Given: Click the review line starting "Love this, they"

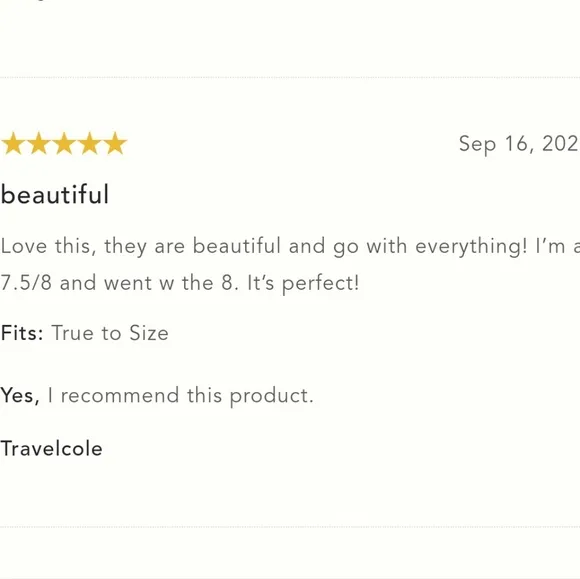Looking at the screenshot, I should point(290,246).
